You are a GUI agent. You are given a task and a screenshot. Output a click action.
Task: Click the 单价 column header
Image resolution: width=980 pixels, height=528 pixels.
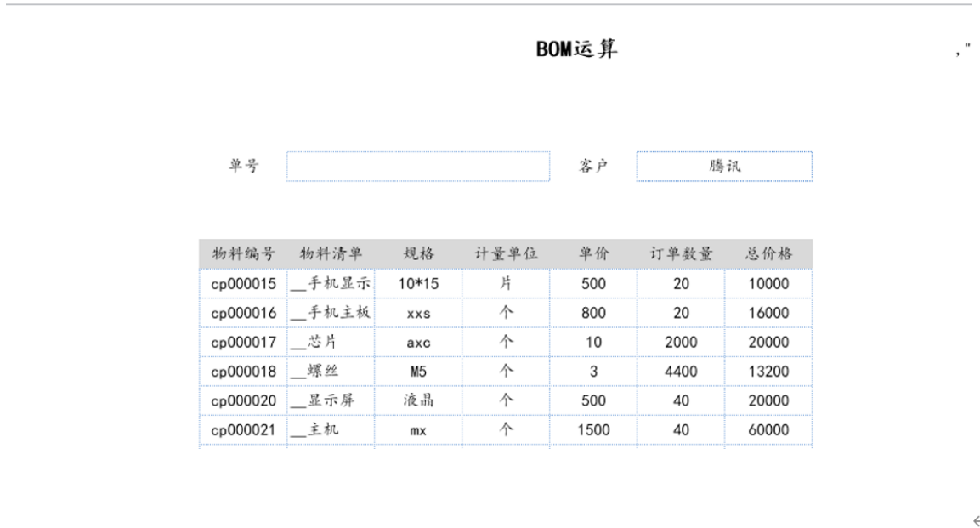point(593,253)
